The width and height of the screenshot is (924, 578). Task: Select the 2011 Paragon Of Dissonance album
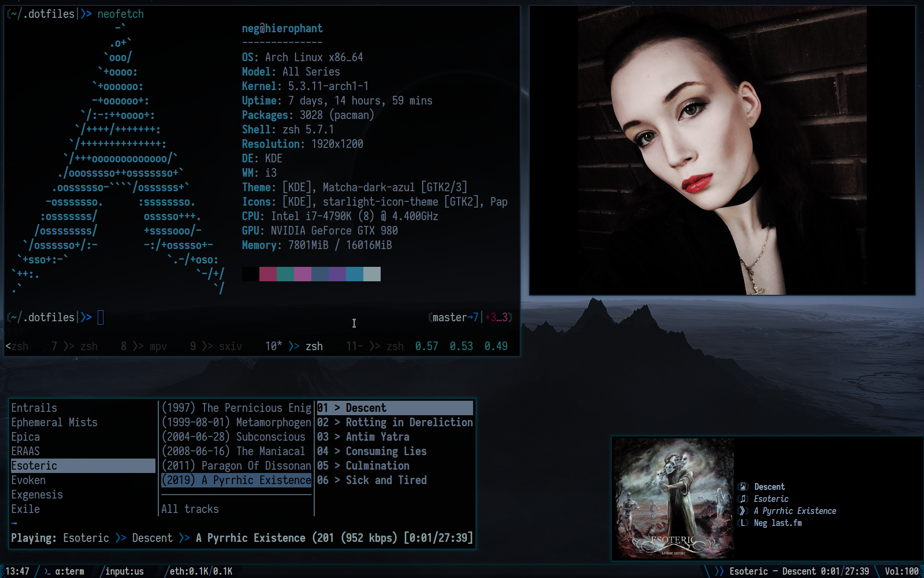(x=236, y=466)
